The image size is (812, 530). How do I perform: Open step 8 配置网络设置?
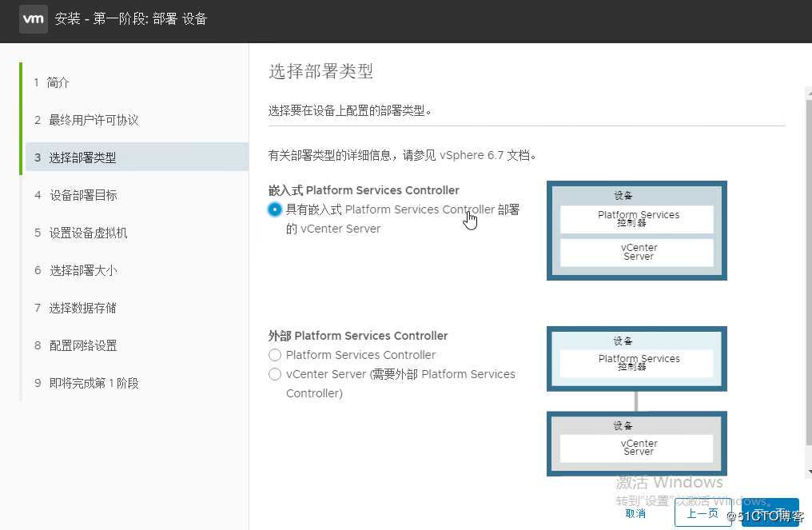tap(76, 345)
